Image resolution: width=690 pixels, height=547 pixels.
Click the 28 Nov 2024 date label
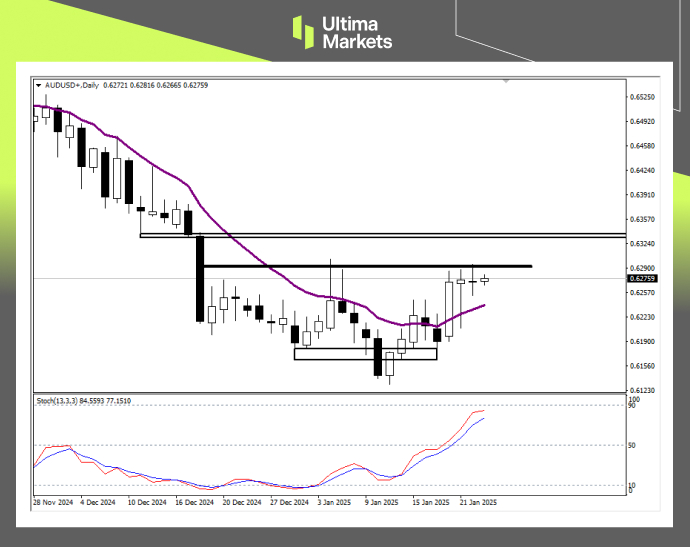pyautogui.click(x=55, y=503)
